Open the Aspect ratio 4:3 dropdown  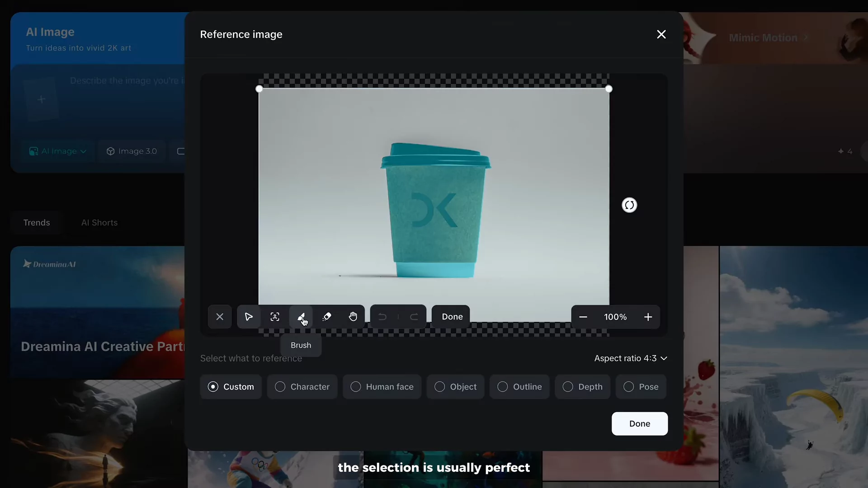630,358
